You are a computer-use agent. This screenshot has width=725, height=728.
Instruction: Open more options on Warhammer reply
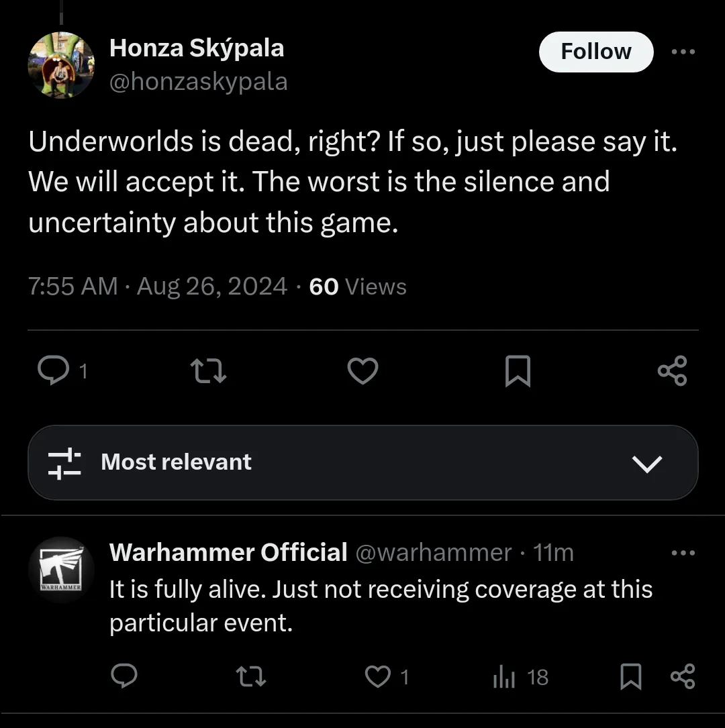683,553
